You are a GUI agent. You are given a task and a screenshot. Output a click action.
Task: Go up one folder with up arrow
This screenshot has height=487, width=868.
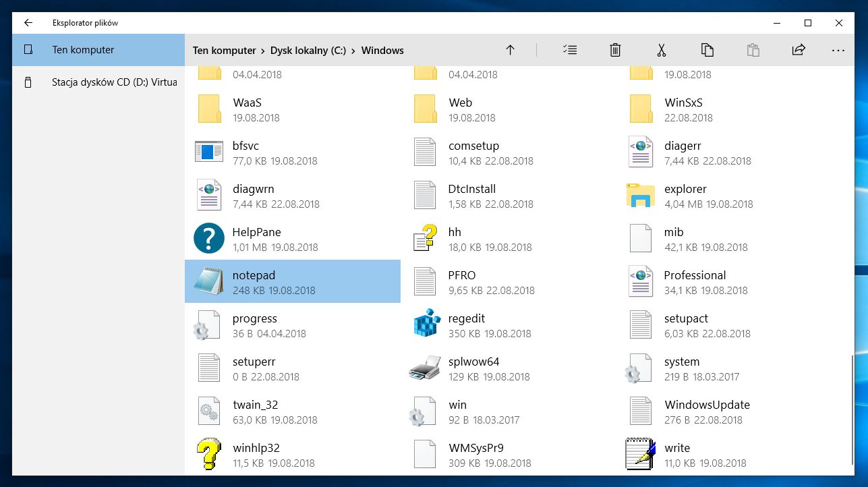[510, 50]
